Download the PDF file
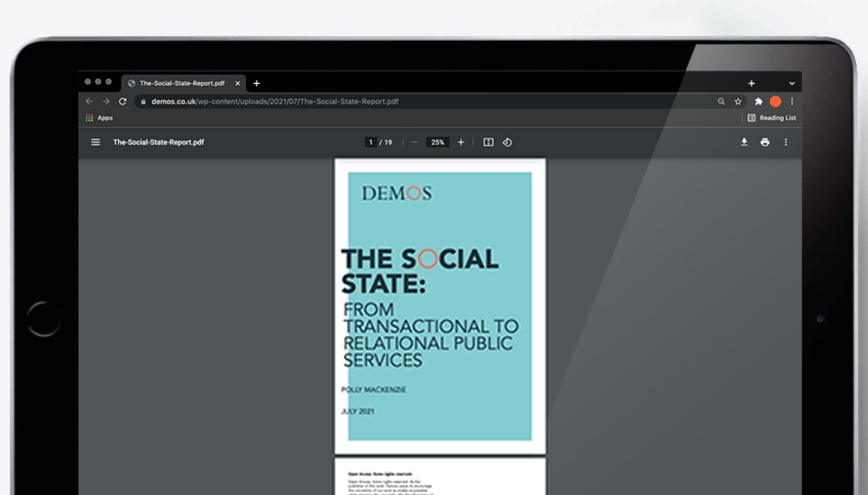868x495 pixels. 744,142
